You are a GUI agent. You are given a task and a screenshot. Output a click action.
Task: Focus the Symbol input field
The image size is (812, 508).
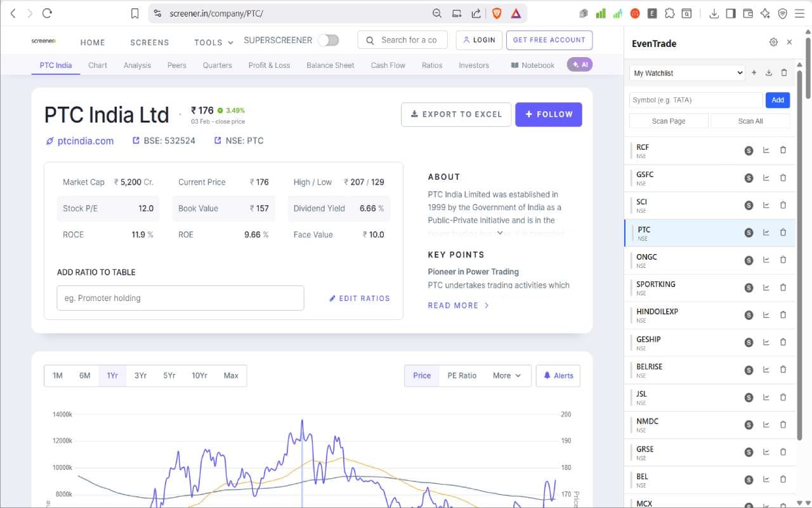tap(696, 100)
